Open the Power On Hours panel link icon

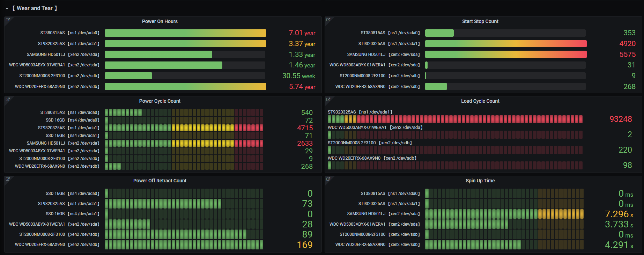click(8, 20)
